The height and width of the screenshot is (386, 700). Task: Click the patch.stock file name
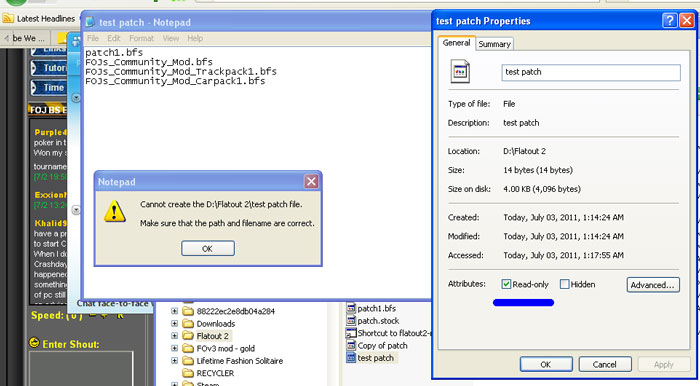[x=379, y=320]
